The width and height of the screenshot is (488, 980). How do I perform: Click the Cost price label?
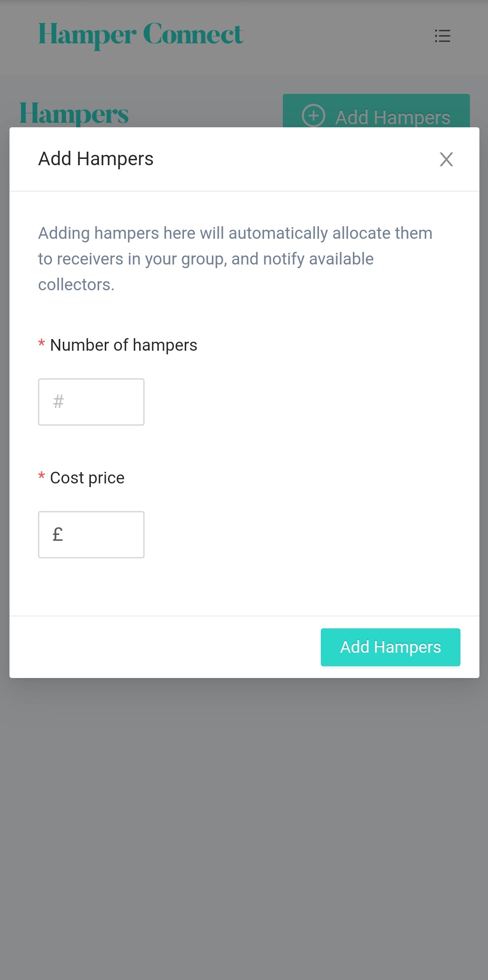(x=87, y=478)
